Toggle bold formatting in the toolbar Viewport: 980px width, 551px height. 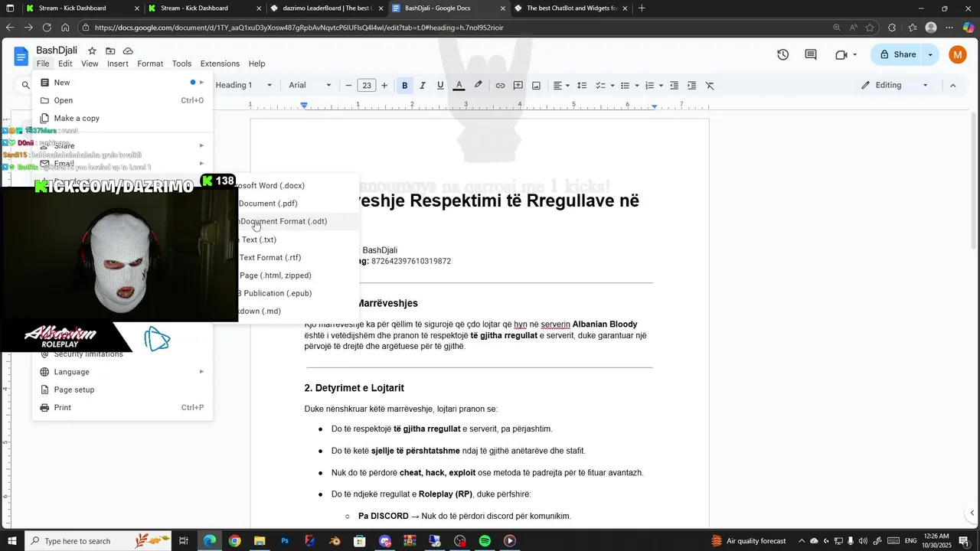point(405,85)
